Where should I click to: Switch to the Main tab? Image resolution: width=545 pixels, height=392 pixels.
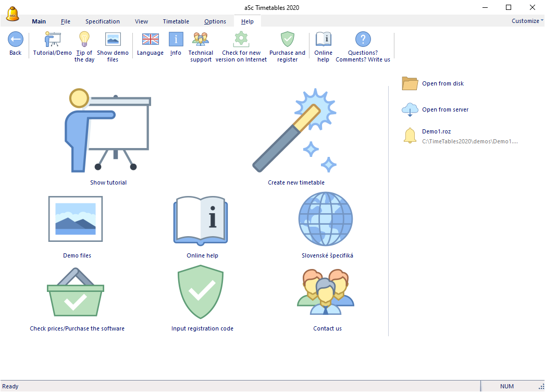(x=39, y=21)
